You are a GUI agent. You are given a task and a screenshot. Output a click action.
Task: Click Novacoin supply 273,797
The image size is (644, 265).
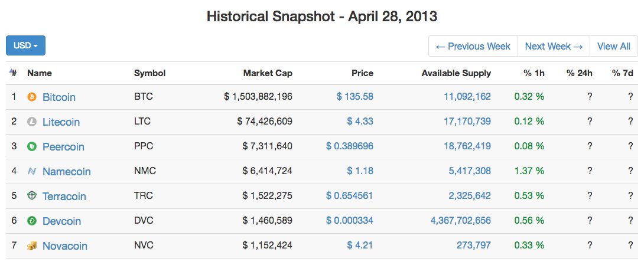(x=474, y=246)
